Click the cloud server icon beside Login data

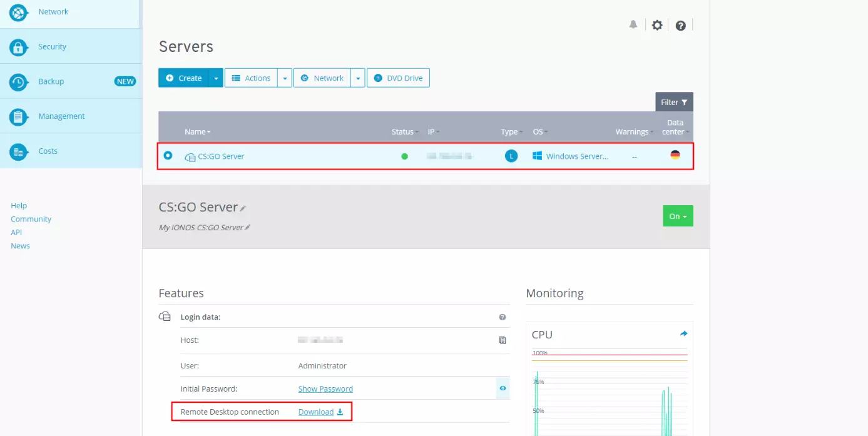pos(165,317)
